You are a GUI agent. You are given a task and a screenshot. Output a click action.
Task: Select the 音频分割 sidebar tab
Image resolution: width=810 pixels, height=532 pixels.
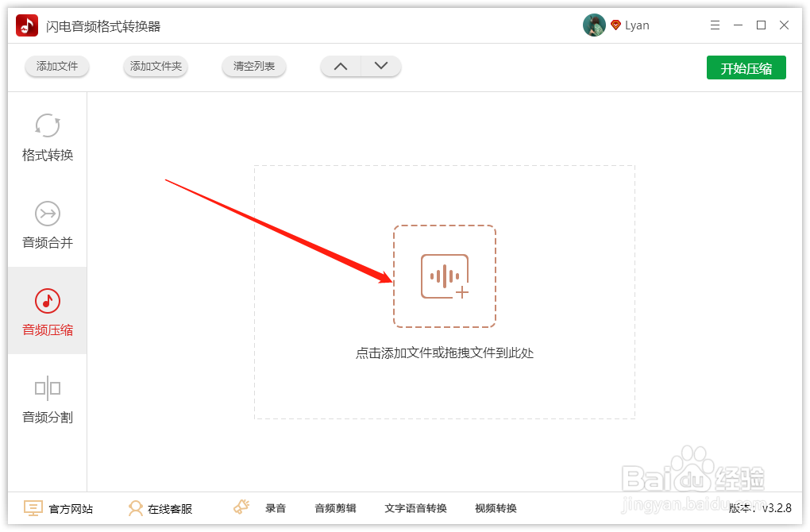48,399
